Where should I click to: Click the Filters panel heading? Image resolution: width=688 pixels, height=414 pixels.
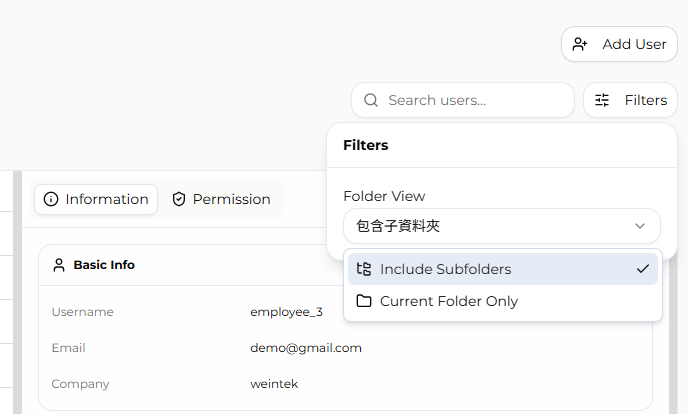[366, 145]
